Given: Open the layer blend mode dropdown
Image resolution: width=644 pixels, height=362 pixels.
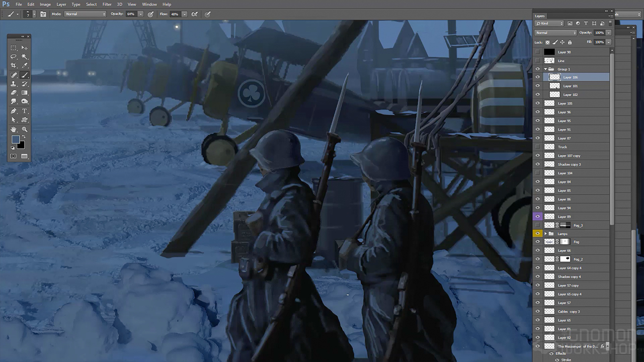Looking at the screenshot, I should 555,33.
